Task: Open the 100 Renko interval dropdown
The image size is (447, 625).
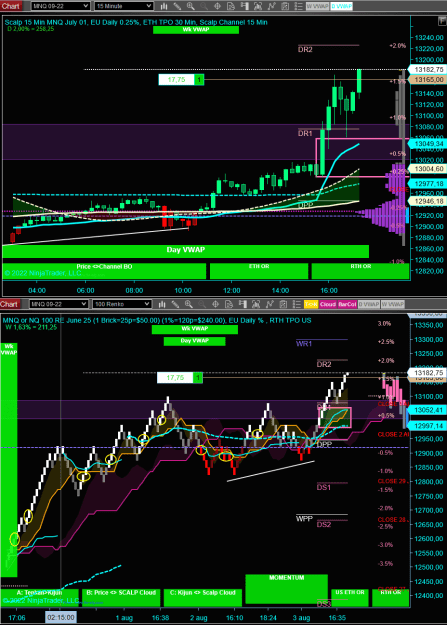Action: [x=122, y=304]
